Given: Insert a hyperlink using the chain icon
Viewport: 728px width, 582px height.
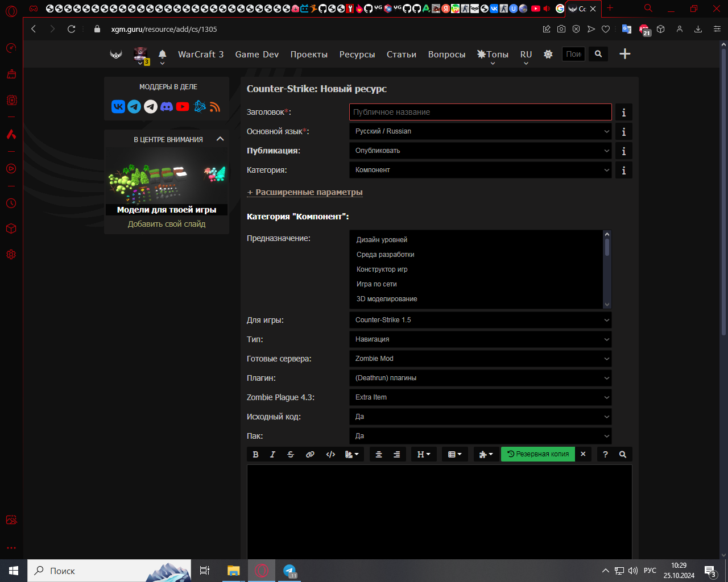Looking at the screenshot, I should [310, 455].
